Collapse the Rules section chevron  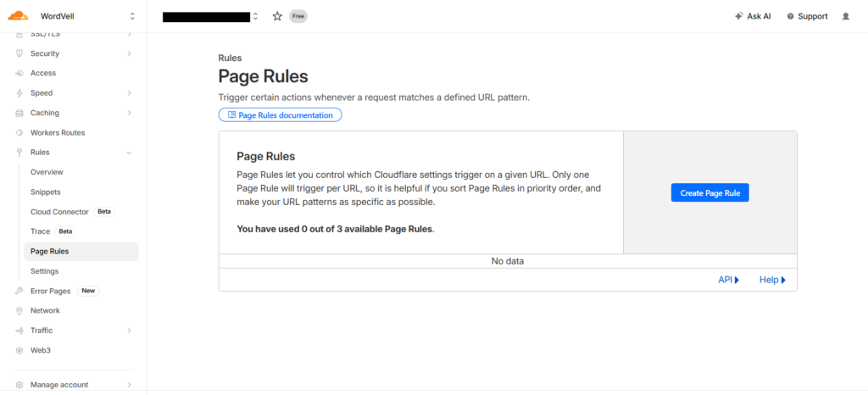tap(129, 152)
